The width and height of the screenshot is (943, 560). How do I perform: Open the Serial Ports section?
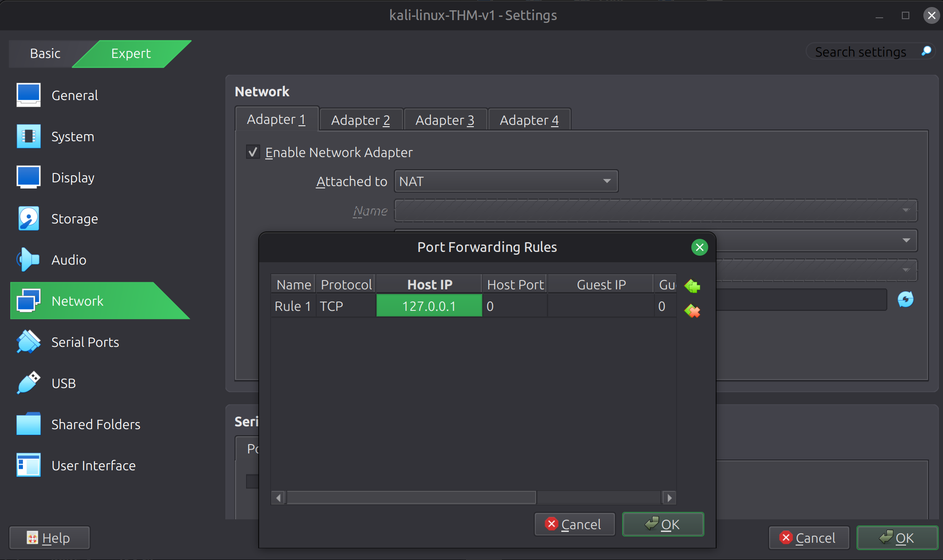[x=85, y=342]
